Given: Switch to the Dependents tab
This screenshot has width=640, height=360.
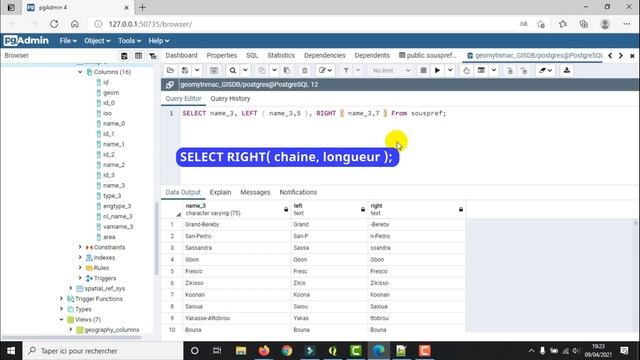Looking at the screenshot, I should tap(372, 56).
